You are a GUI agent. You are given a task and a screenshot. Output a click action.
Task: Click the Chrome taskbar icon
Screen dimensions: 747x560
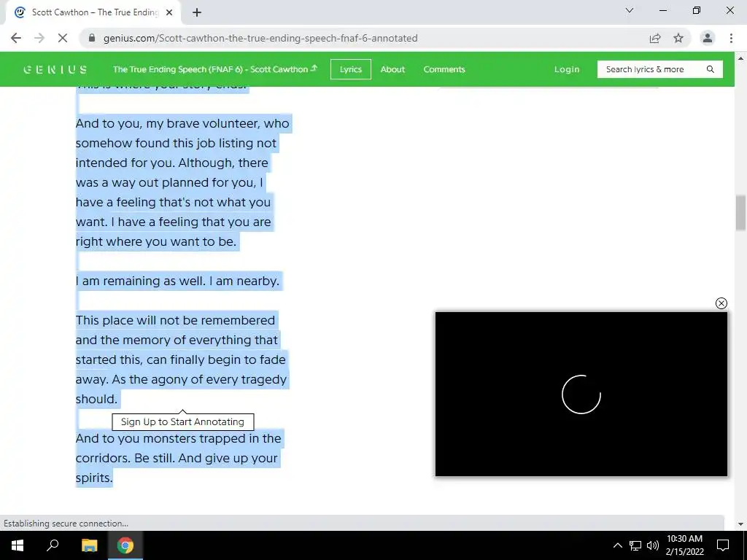(125, 545)
